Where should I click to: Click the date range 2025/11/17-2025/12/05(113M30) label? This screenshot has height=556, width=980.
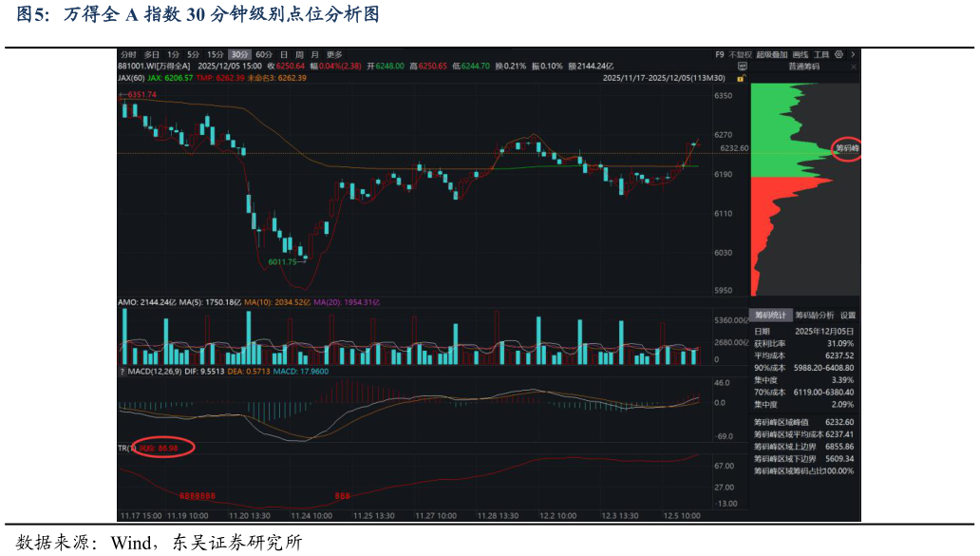click(664, 78)
